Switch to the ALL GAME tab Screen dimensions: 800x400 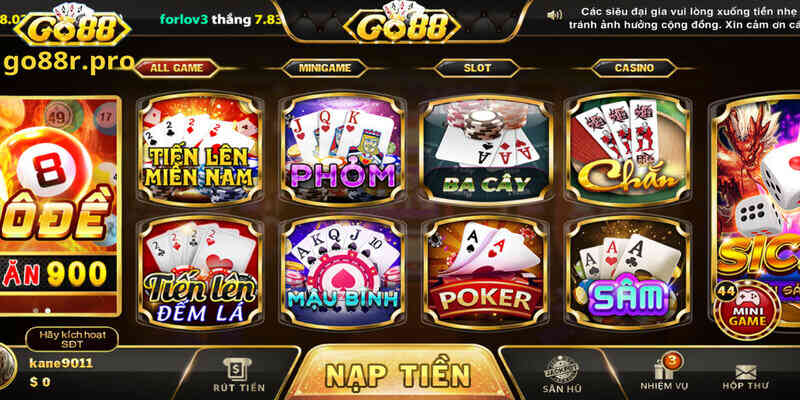pos(177,68)
